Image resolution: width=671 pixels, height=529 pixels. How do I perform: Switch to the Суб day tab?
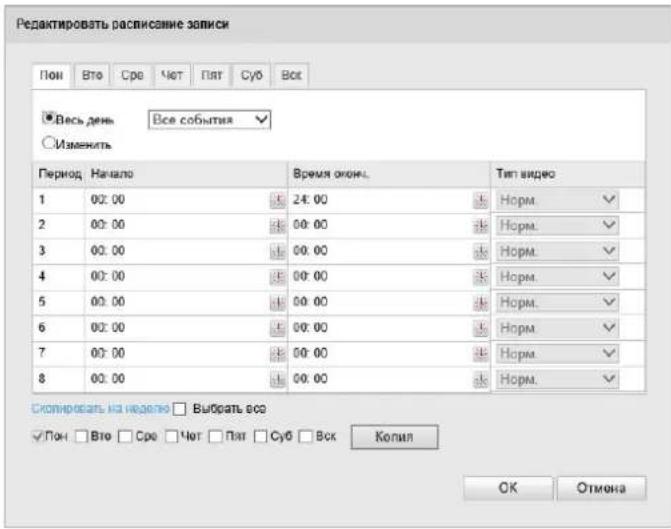(x=252, y=76)
